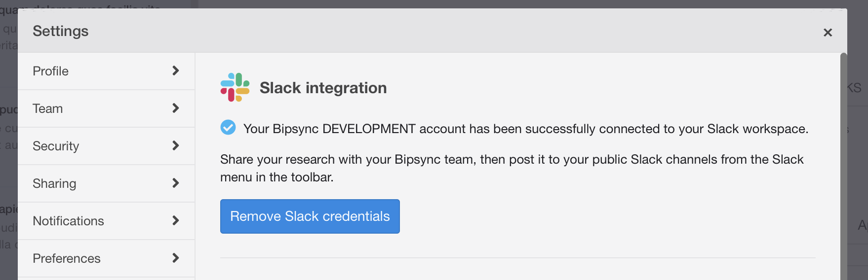Click the dialog's vertical scrollbar
Screen dimensions: 868x280
click(x=844, y=166)
